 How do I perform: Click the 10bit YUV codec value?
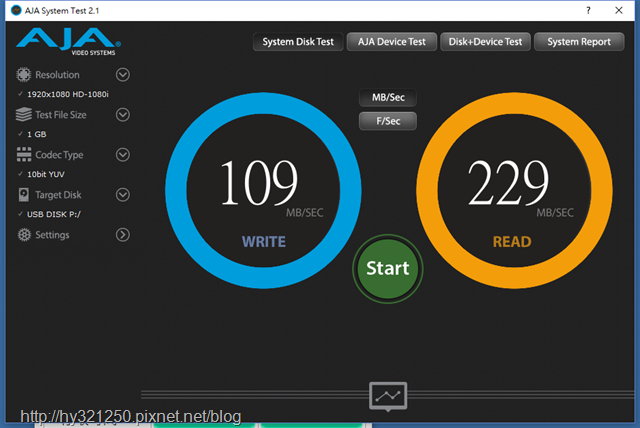pyautogui.click(x=46, y=174)
